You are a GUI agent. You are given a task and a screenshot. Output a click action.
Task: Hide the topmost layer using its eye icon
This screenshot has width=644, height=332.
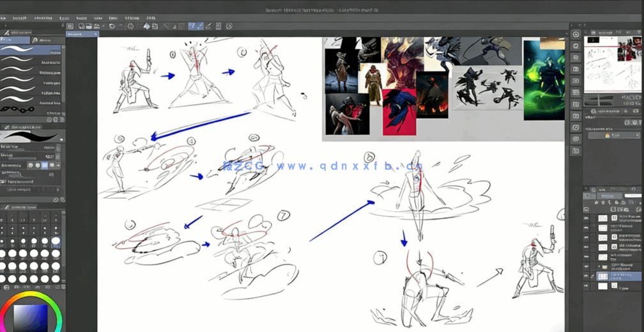coord(586,219)
